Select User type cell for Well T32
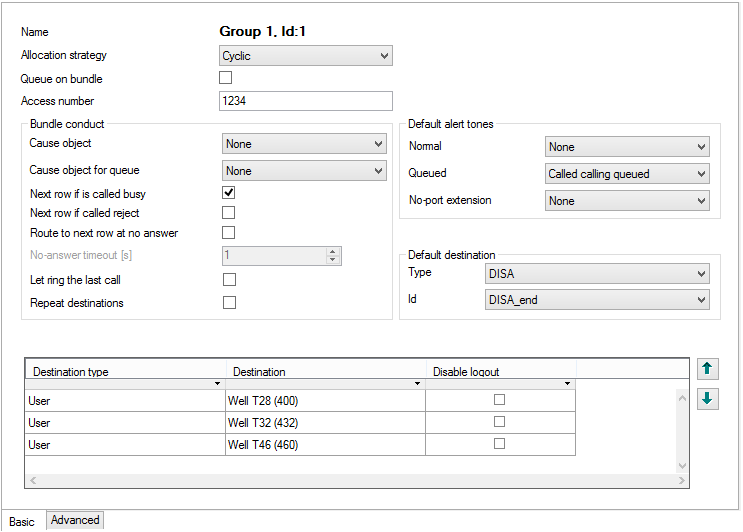The height and width of the screenshot is (532, 743). tap(125, 422)
